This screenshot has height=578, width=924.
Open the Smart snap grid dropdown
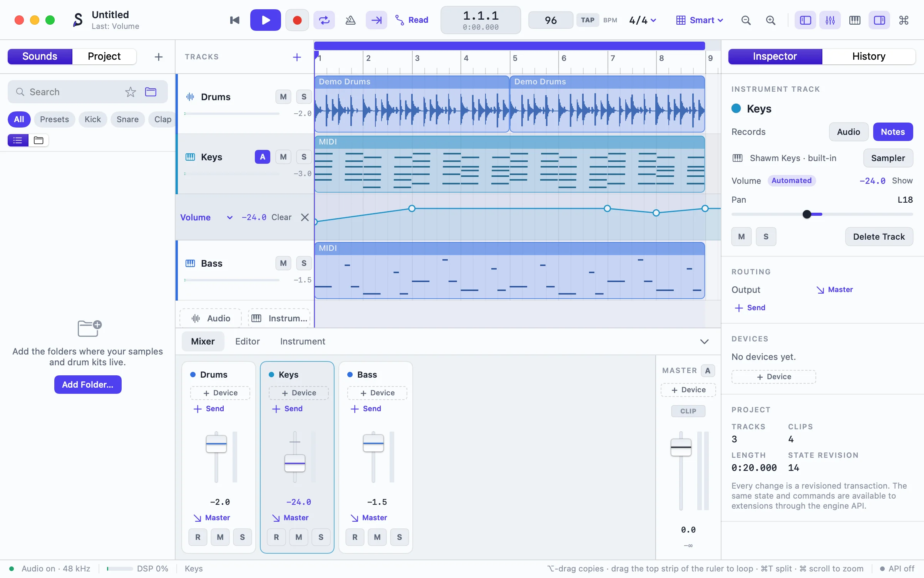point(700,20)
